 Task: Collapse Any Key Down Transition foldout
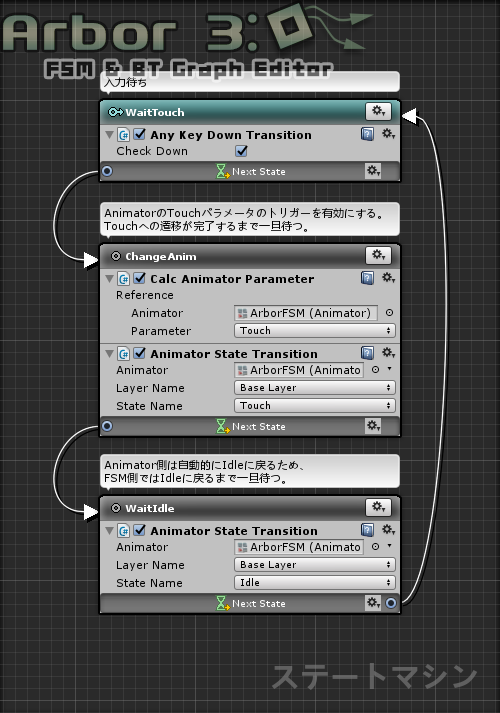point(109,135)
